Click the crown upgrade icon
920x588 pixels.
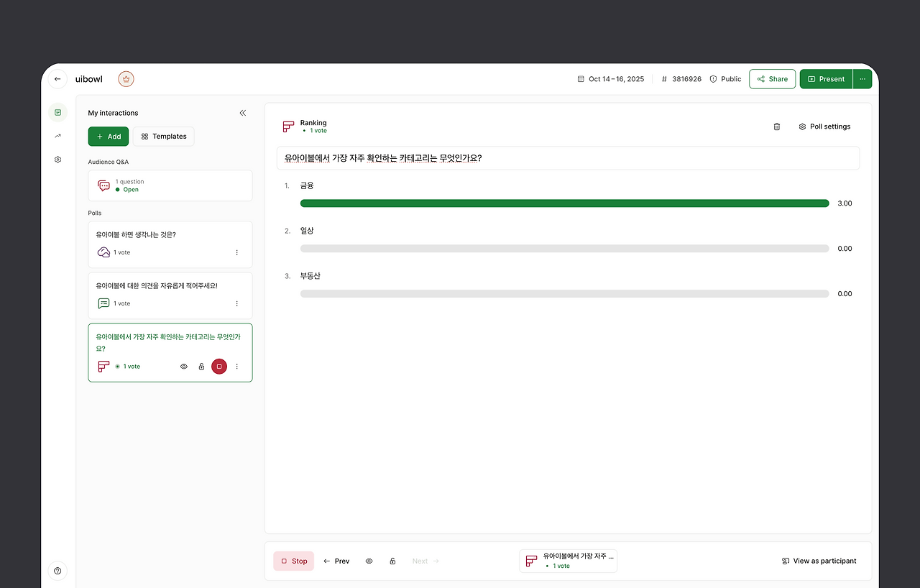coord(126,79)
